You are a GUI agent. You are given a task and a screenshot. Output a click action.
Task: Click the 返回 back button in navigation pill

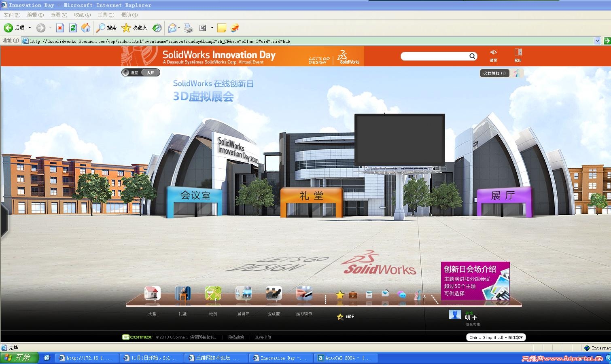(x=131, y=72)
